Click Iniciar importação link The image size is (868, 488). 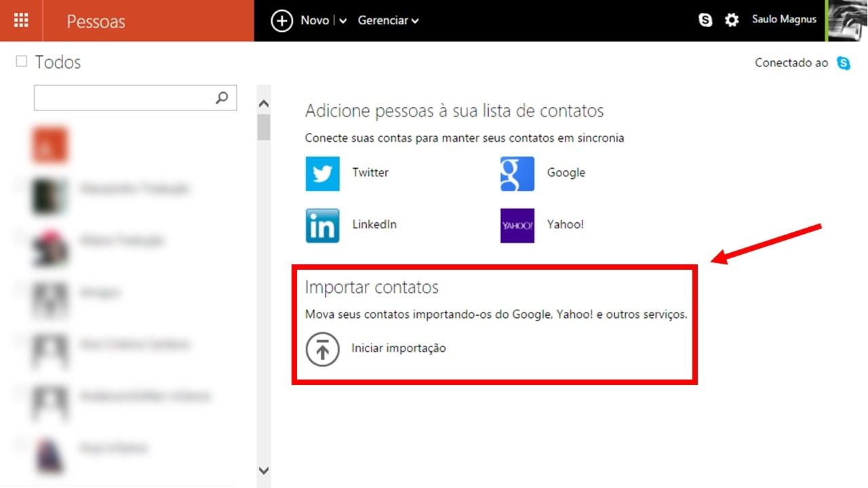399,348
